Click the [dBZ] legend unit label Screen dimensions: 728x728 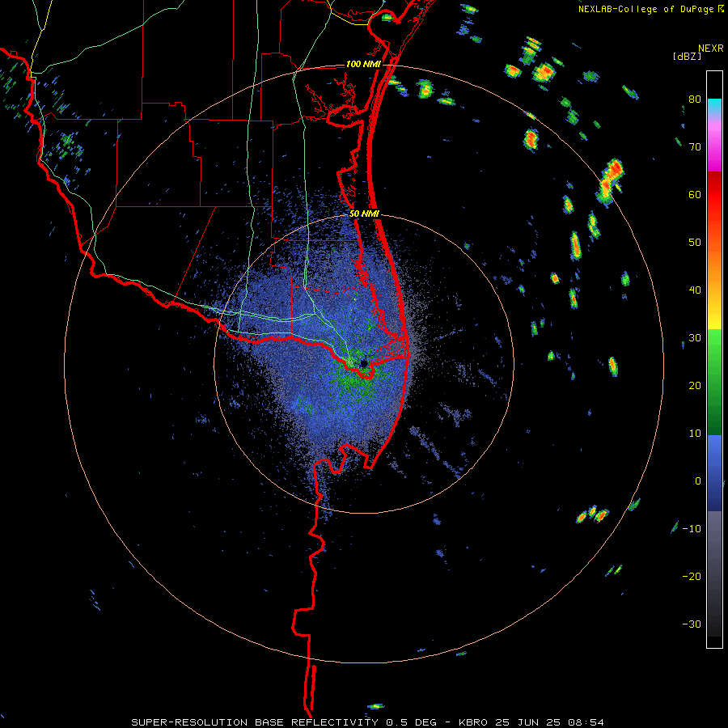[687, 56]
